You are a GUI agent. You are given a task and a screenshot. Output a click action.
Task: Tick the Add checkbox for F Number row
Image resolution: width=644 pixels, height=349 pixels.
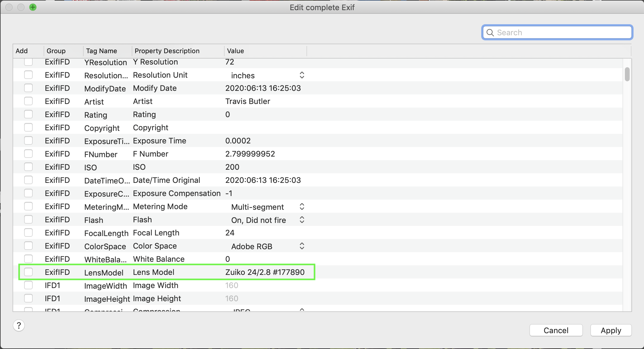tap(28, 154)
